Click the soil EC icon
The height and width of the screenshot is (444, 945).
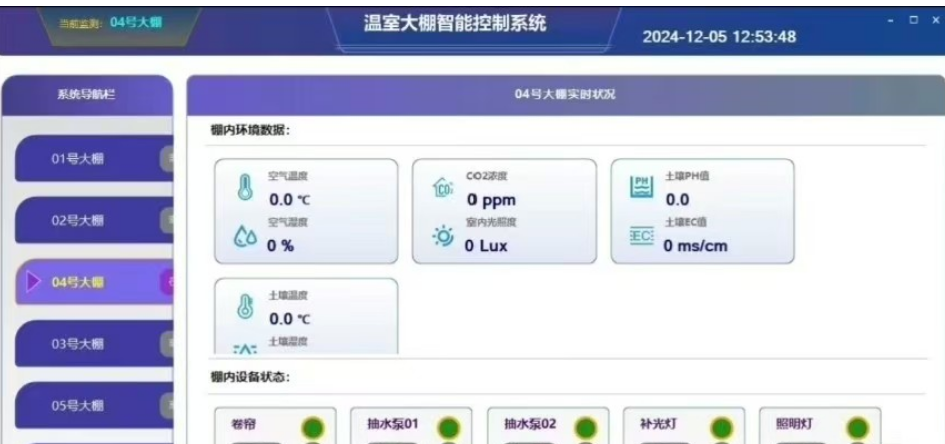tap(641, 237)
